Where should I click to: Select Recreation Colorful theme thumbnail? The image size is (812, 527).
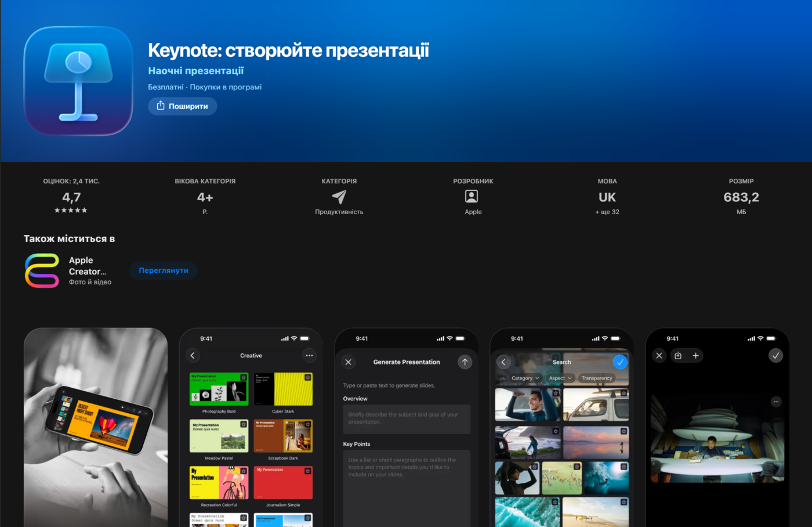coord(219,483)
